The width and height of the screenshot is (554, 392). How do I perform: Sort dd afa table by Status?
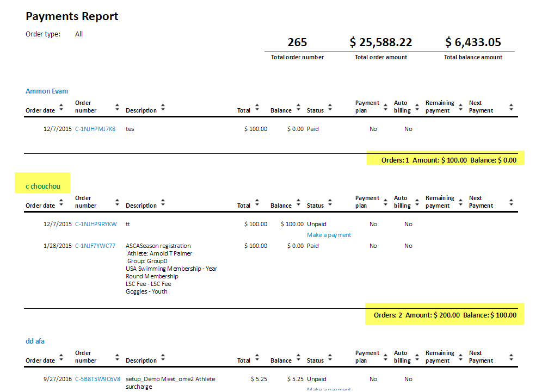pos(330,357)
